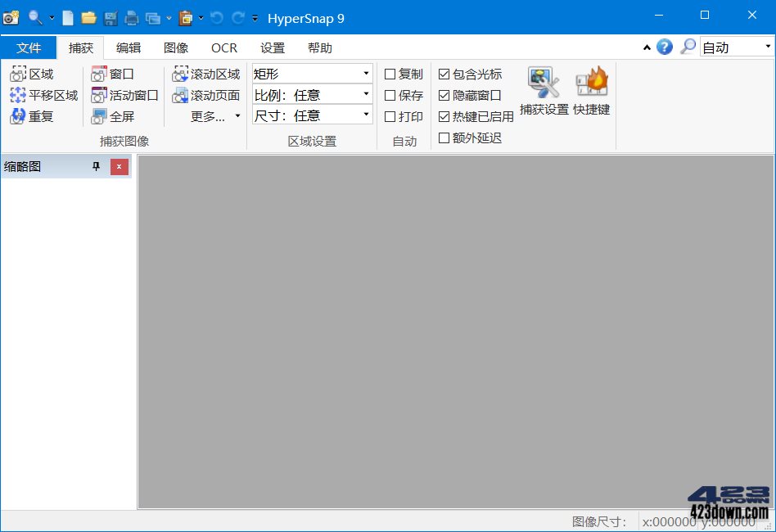Screen dimensions: 776x532
Task: Open a file with the folder icon
Action: (88, 18)
